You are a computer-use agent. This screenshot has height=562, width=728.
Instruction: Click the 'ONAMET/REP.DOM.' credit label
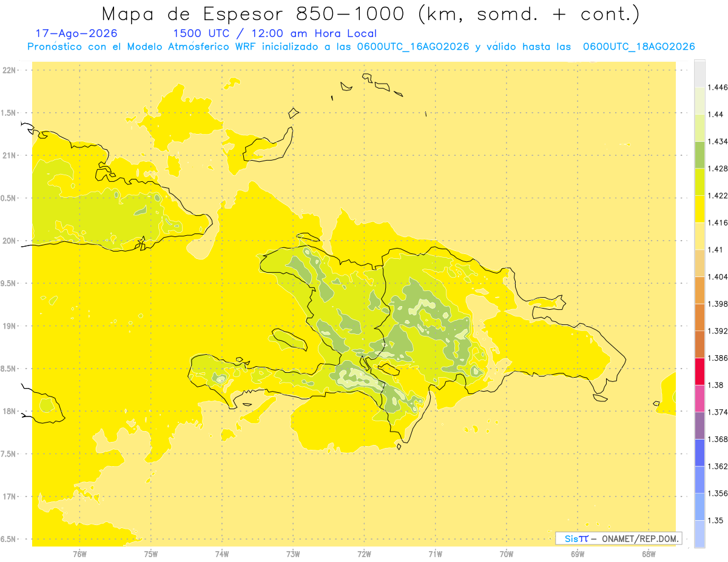pyautogui.click(x=639, y=538)
